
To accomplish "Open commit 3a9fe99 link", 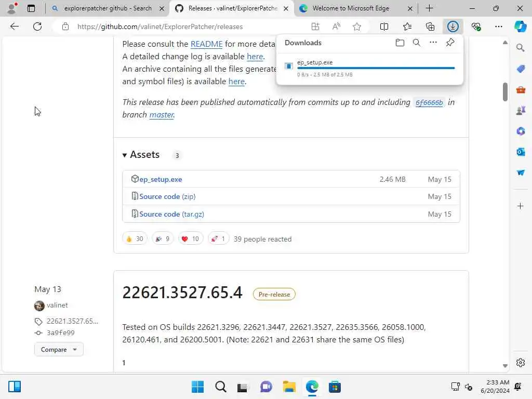I will tap(60, 333).
